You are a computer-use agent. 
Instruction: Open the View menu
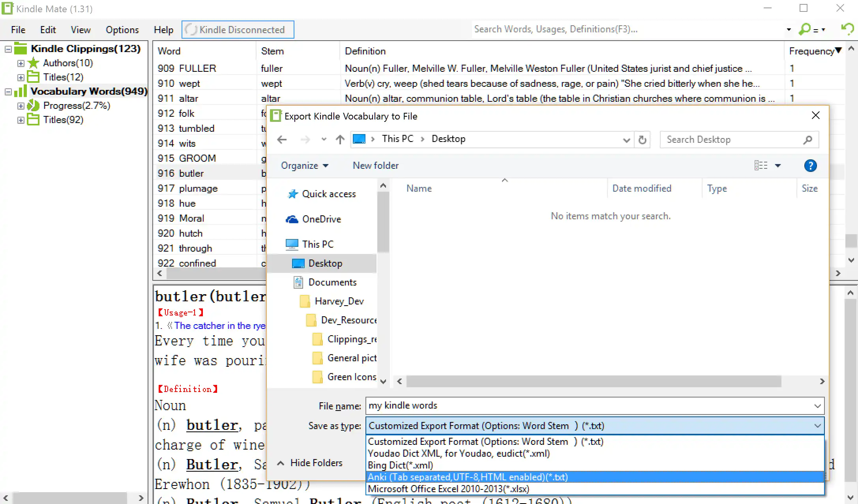(x=81, y=30)
